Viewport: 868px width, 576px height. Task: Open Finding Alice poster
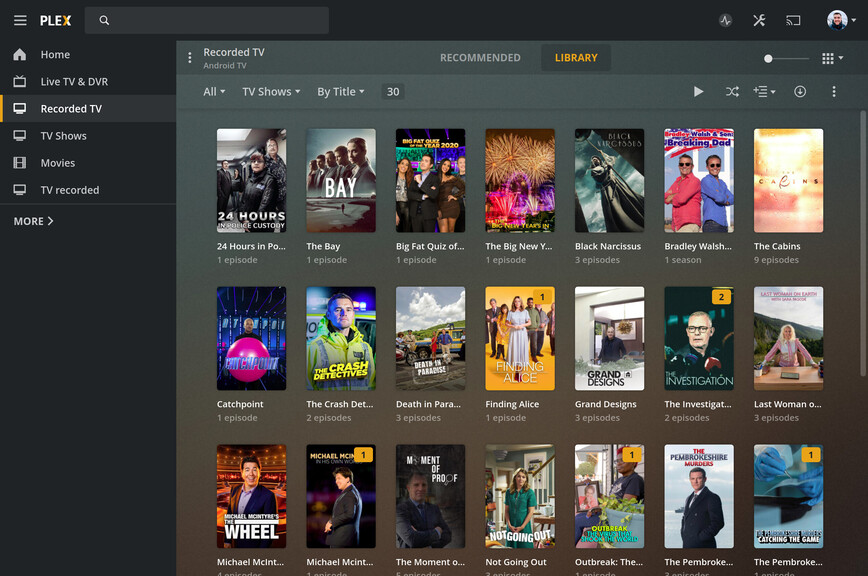[520, 338]
